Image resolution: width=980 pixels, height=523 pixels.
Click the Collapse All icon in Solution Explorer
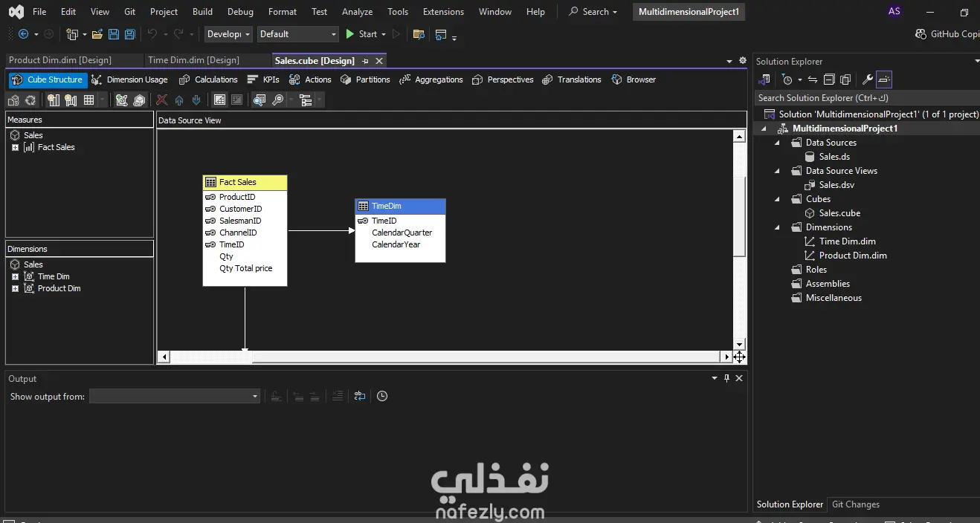coord(829,79)
